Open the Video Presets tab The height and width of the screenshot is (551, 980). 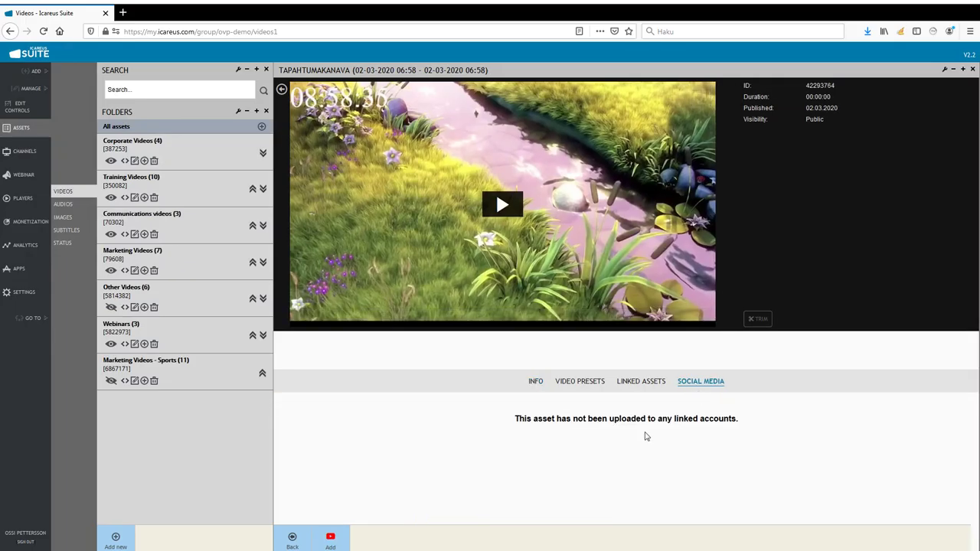click(580, 381)
